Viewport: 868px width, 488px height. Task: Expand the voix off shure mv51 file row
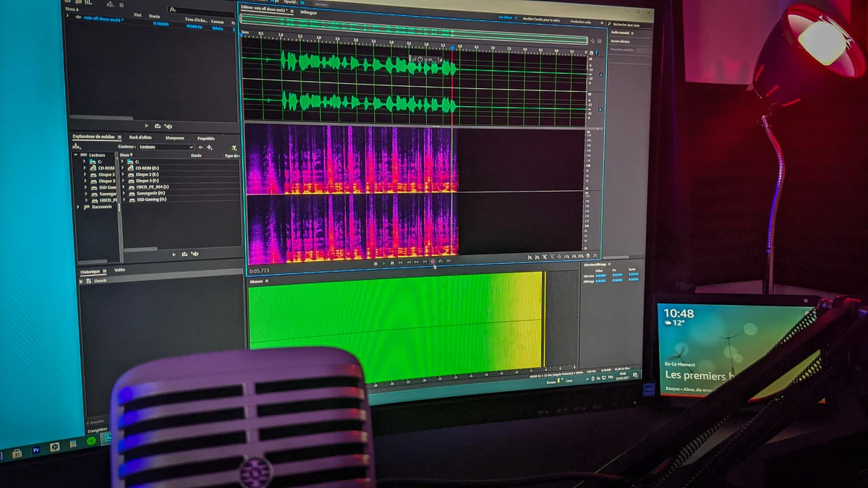click(67, 15)
